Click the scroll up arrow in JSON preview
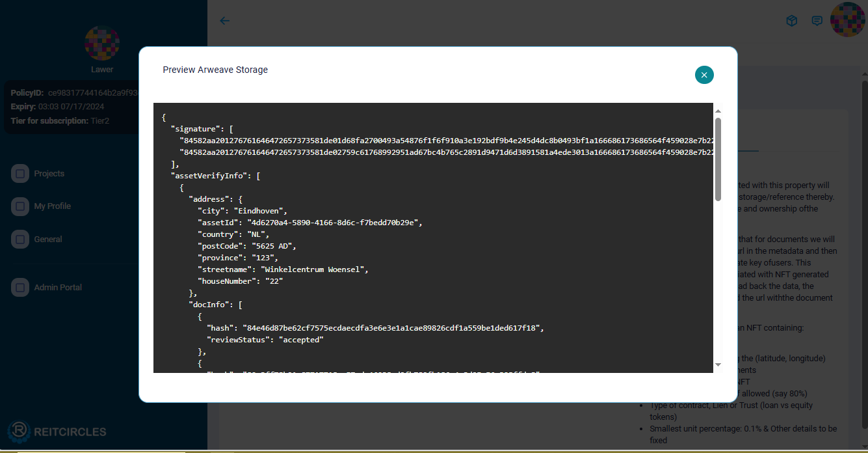The height and width of the screenshot is (453, 868). coord(718,111)
